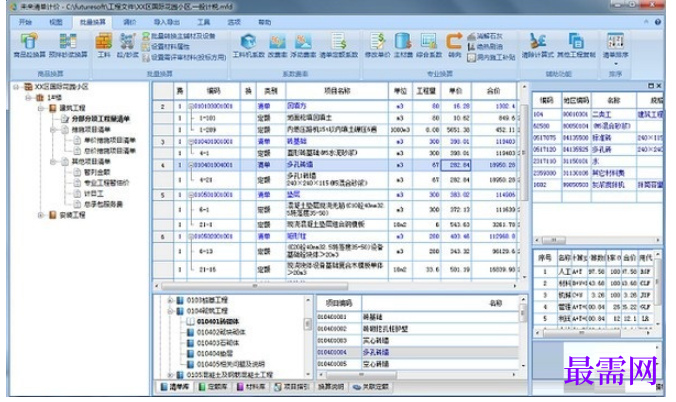This screenshot has width=676, height=402.
Task: Select the 空心砖墙 row in library list
Action: click(x=417, y=364)
